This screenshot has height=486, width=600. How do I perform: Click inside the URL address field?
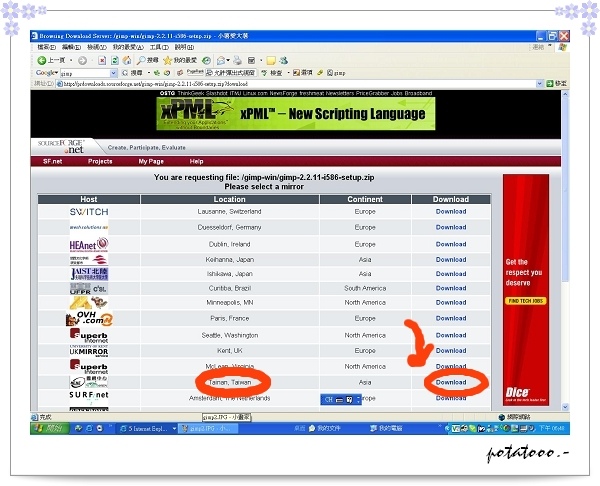298,83
